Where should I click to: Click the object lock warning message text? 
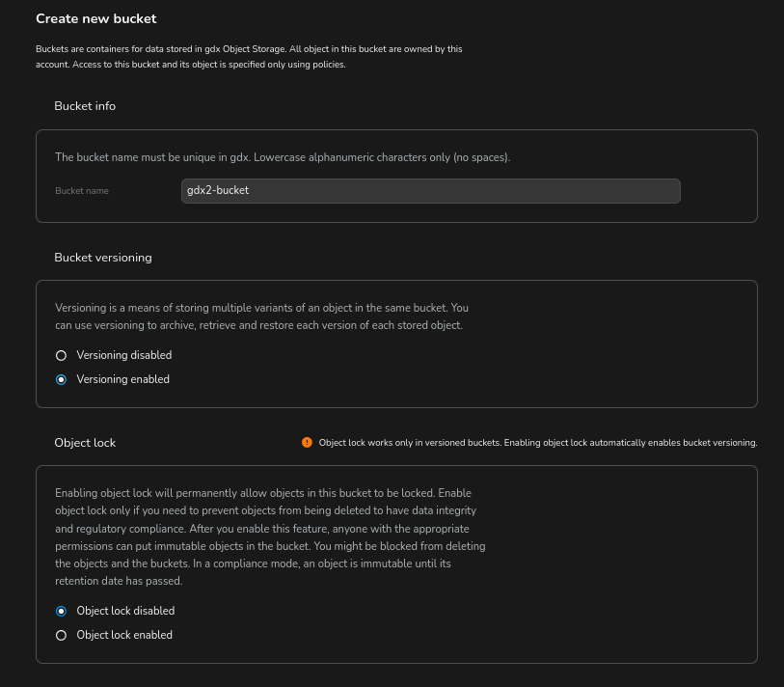pyautogui.click(x=537, y=443)
